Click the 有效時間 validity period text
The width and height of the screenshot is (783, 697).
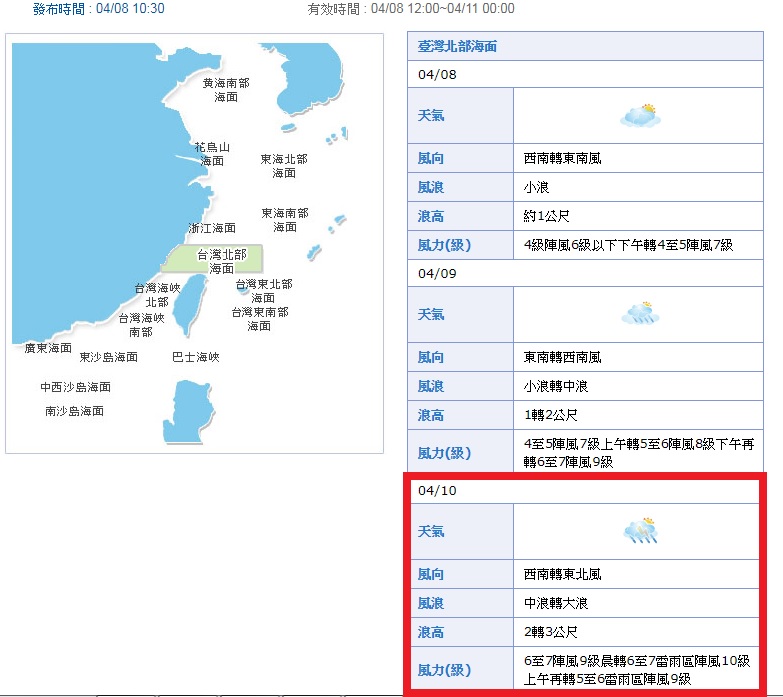411,8
